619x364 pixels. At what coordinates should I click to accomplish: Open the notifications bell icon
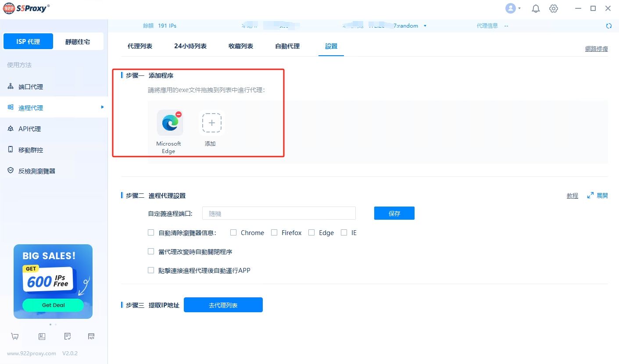pos(536,9)
